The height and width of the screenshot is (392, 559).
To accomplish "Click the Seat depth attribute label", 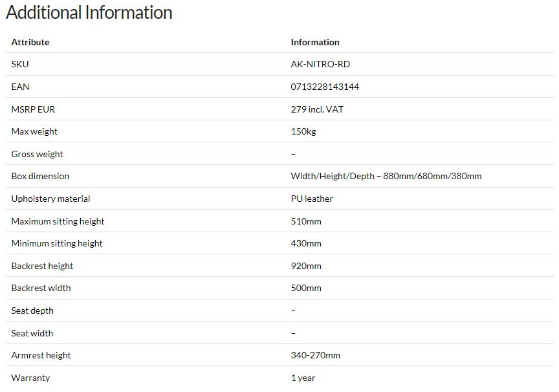I will click(32, 310).
